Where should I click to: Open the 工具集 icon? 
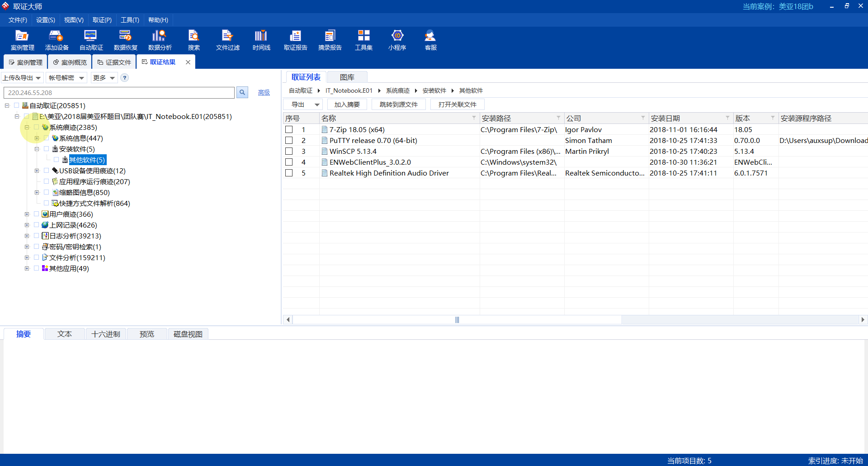click(x=363, y=40)
